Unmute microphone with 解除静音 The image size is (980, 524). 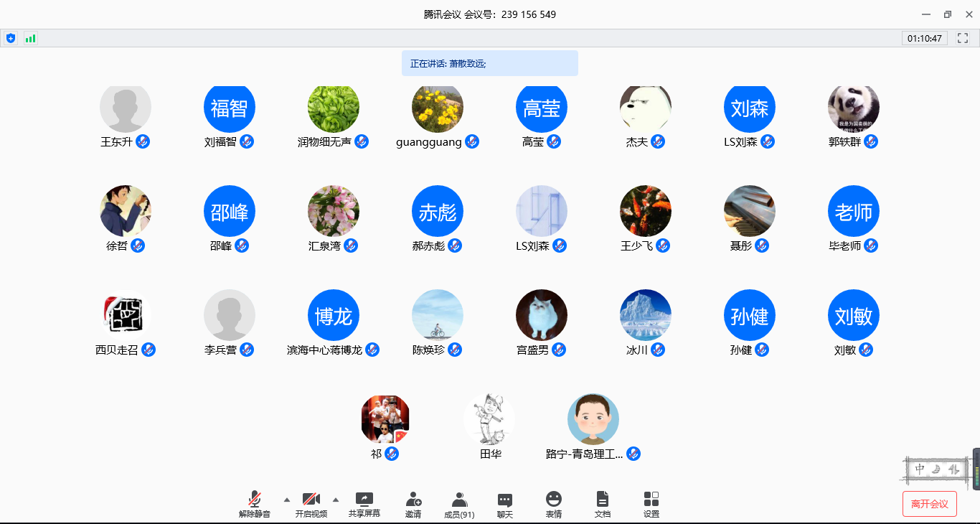255,504
